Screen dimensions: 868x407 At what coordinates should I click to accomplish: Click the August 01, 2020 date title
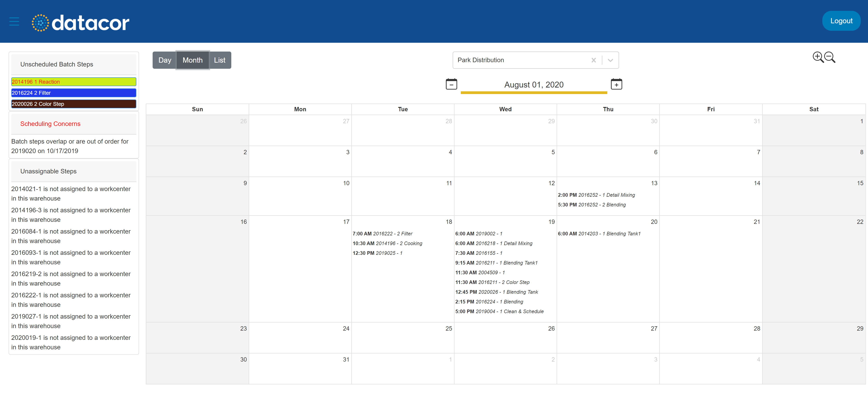(534, 85)
